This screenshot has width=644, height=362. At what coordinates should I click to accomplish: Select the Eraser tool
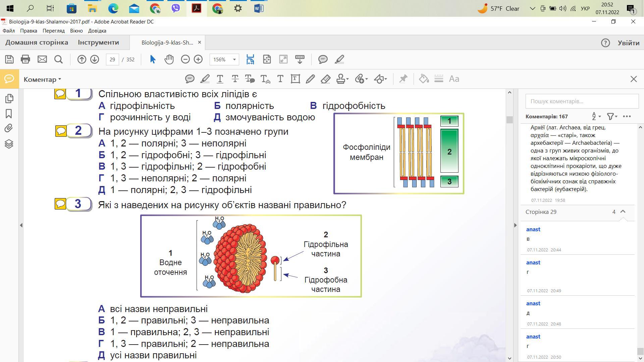[325, 79]
